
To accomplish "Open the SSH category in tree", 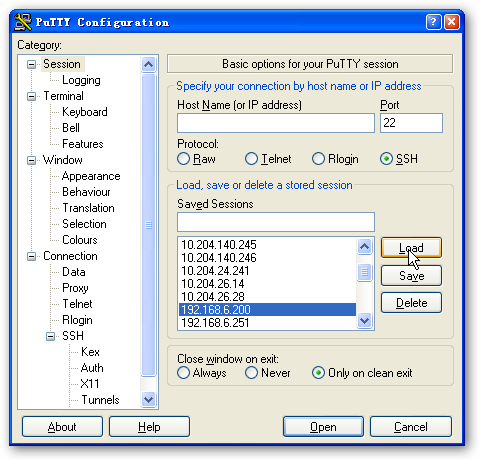I will click(73, 336).
